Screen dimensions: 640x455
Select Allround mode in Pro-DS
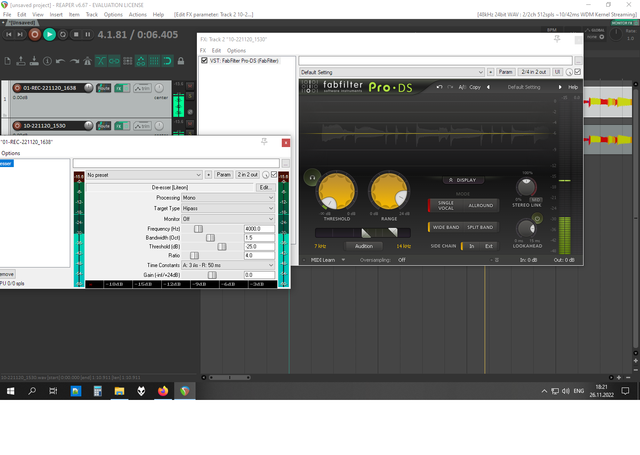coord(480,205)
